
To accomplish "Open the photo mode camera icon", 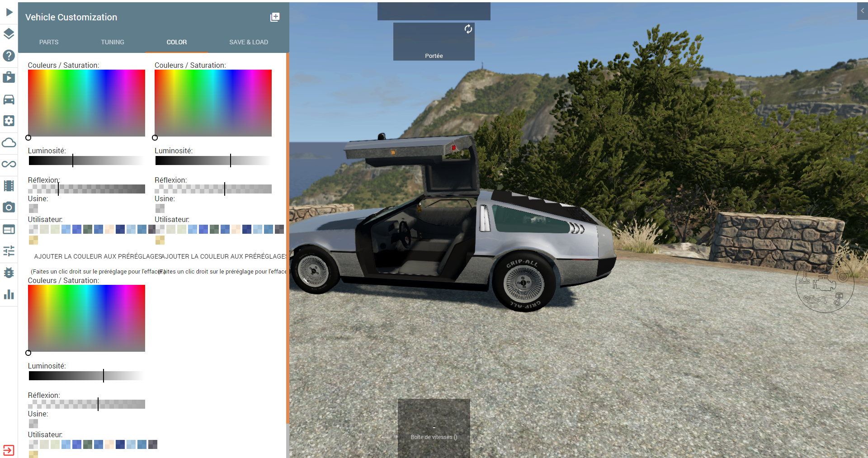I will tap(9, 208).
